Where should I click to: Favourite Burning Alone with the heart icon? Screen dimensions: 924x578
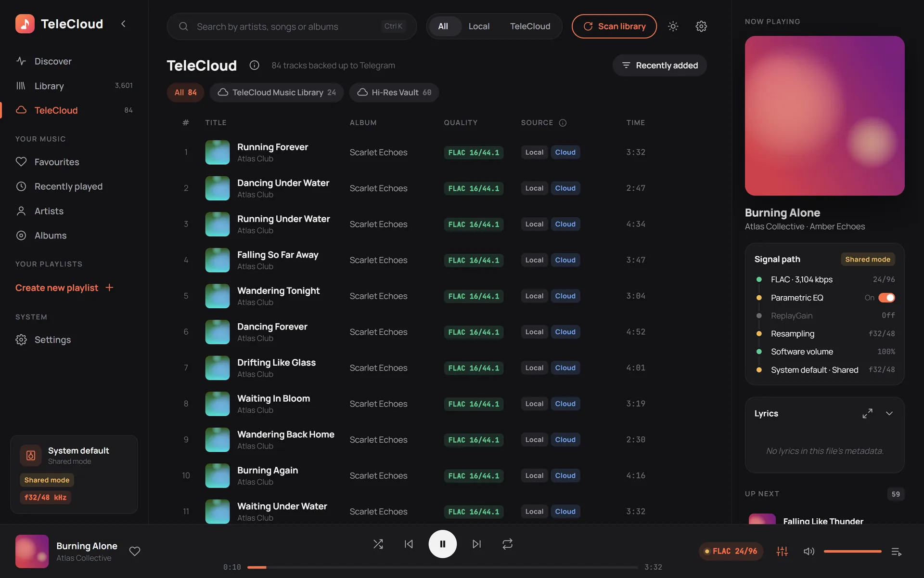coord(135,551)
